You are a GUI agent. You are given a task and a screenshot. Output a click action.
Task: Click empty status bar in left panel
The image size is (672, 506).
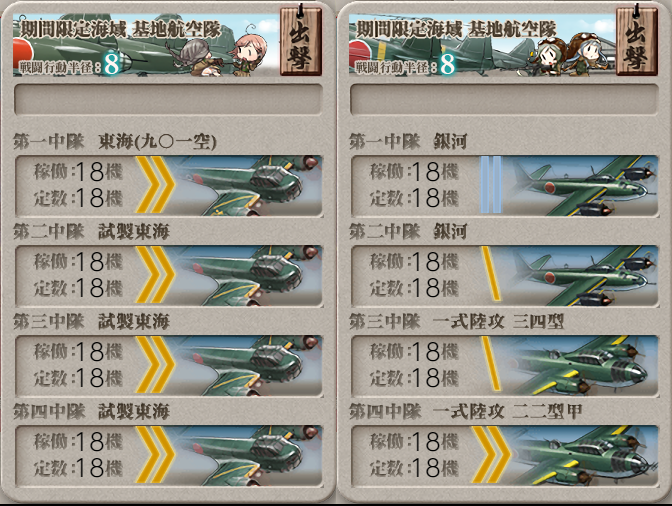(168, 99)
